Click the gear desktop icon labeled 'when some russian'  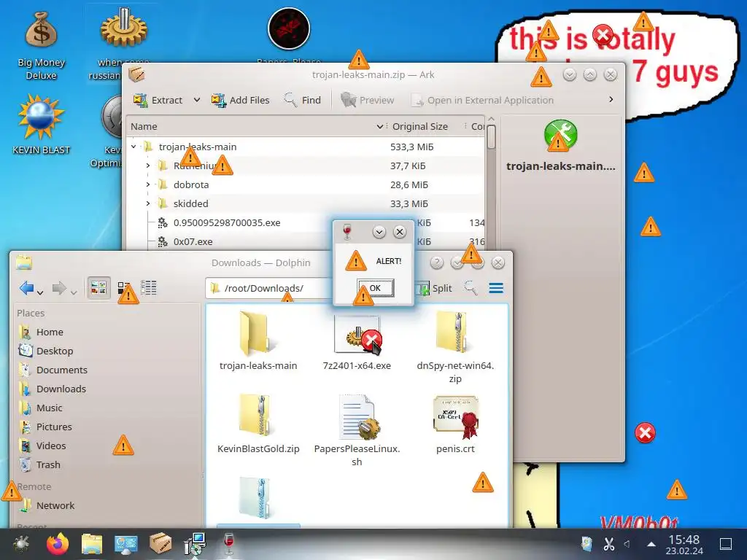pyautogui.click(x=123, y=29)
